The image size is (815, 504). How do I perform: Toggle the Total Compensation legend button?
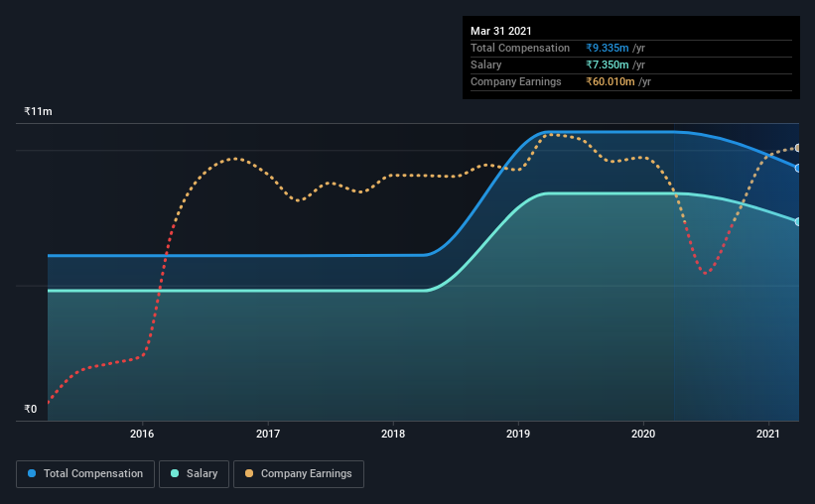pos(85,474)
